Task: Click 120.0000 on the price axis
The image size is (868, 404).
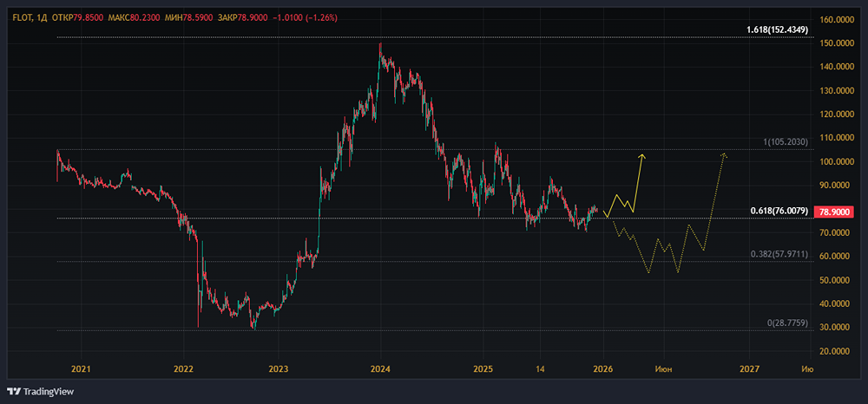Action: tap(837, 114)
